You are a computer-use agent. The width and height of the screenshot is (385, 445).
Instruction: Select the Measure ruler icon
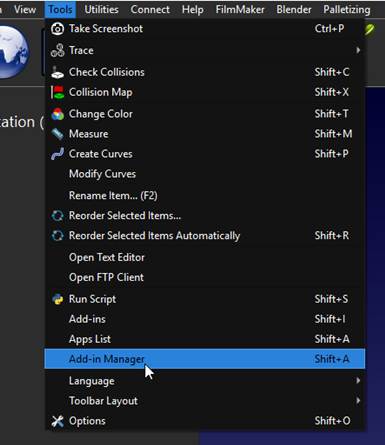[57, 134]
